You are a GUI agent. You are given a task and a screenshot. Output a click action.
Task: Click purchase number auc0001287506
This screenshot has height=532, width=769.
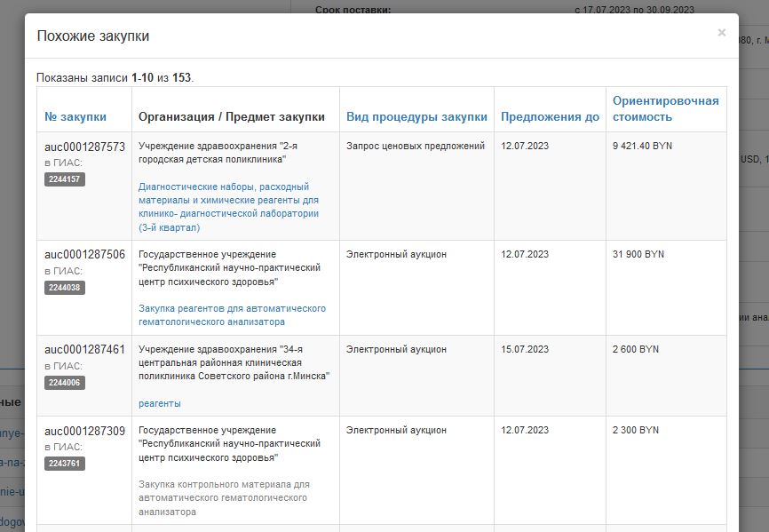click(x=84, y=255)
